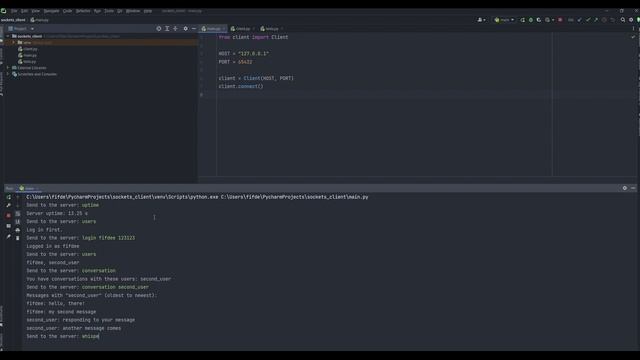The image size is (640, 360).
Task: Click the print icon in Run console
Action: coord(18,230)
